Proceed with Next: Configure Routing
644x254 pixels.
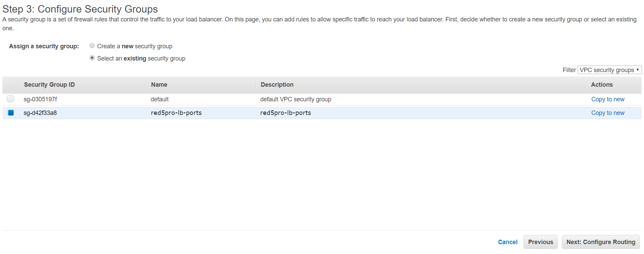[x=601, y=242]
